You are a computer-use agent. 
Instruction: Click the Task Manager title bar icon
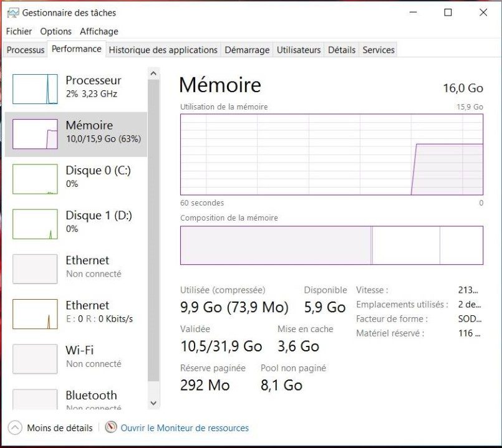point(13,13)
